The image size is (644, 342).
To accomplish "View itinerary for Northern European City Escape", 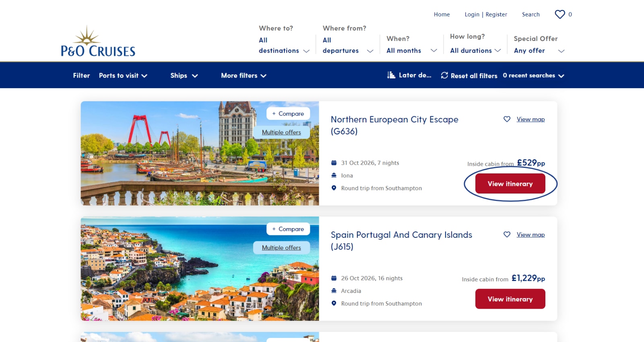I will (510, 183).
